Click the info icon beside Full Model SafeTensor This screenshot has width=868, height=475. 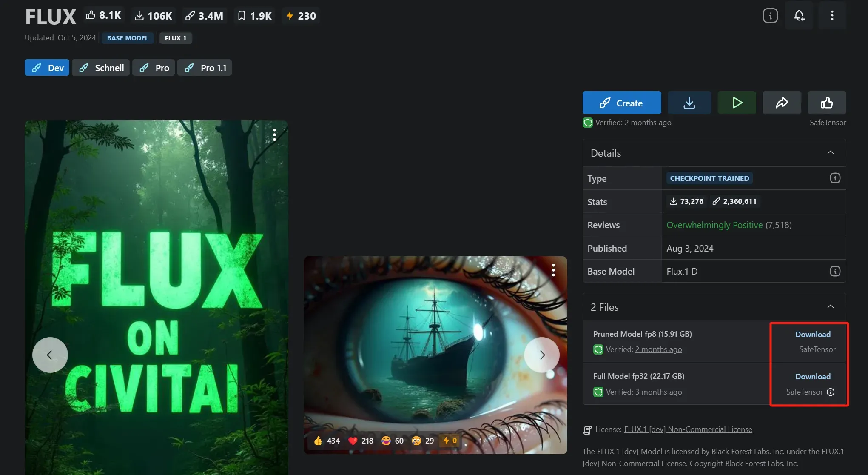[x=831, y=392]
